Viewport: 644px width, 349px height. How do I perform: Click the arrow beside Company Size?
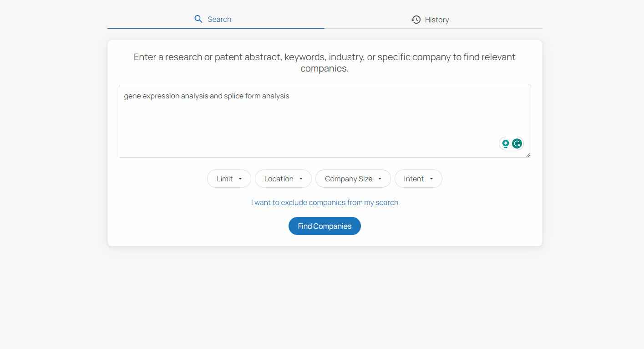pos(380,179)
